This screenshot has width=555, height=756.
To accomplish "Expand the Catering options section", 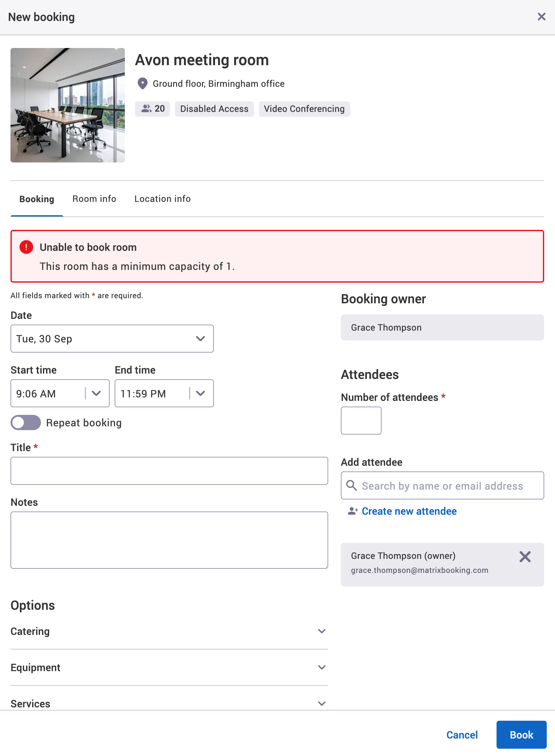I will click(x=321, y=631).
